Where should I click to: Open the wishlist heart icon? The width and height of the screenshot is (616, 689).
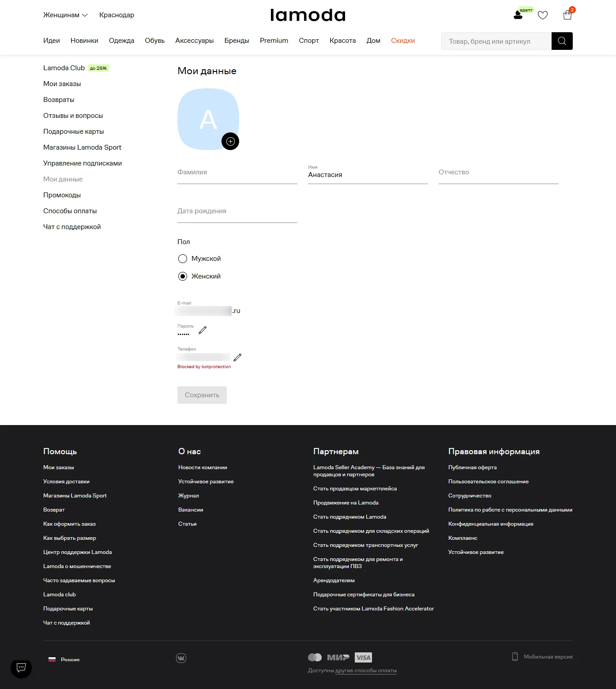tap(543, 15)
